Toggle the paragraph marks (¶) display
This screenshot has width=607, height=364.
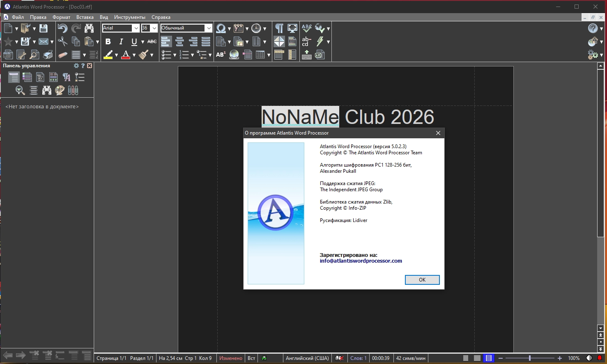point(279,28)
